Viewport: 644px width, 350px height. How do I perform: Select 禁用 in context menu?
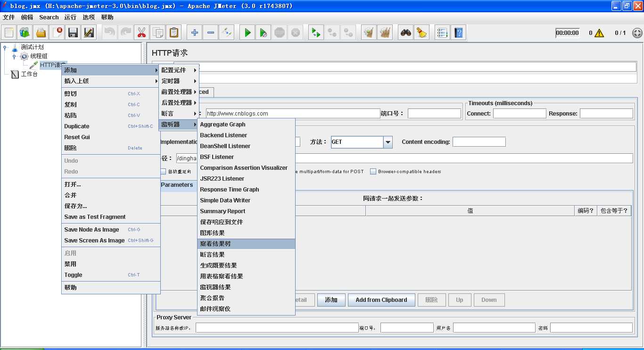click(111, 264)
